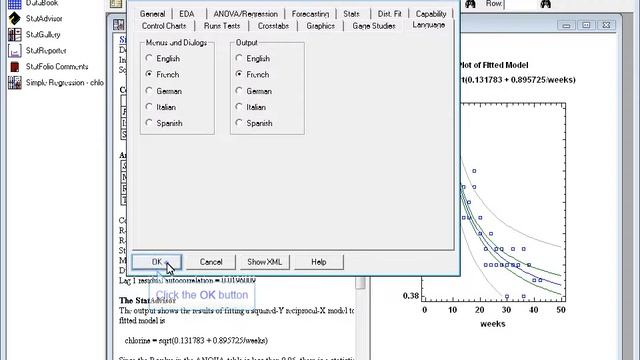Switch to the Crosstabs tab
Screen dimensions: 640x360
point(273,26)
